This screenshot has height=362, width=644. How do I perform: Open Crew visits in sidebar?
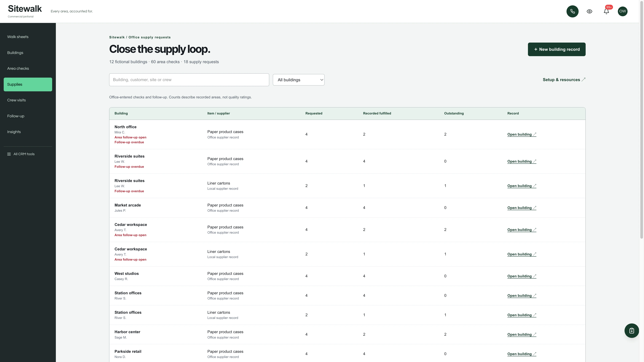click(28, 100)
